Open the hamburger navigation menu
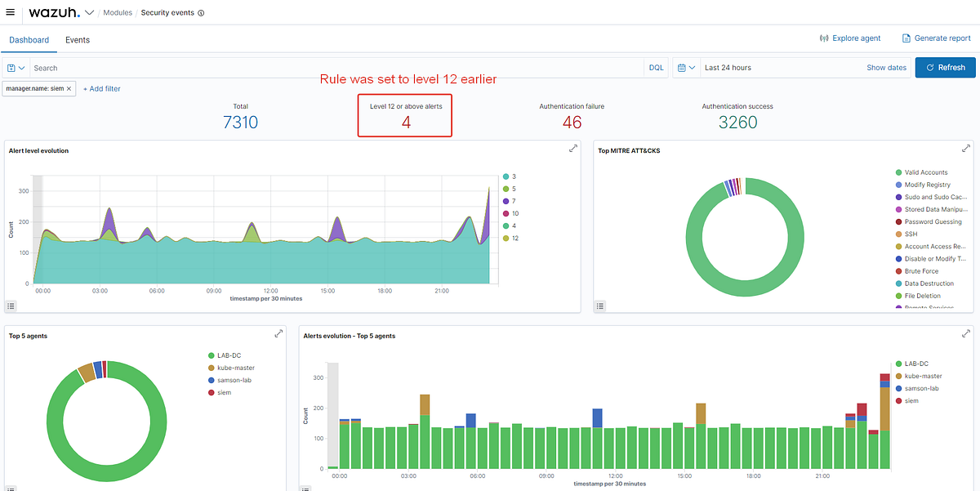 coord(10,12)
